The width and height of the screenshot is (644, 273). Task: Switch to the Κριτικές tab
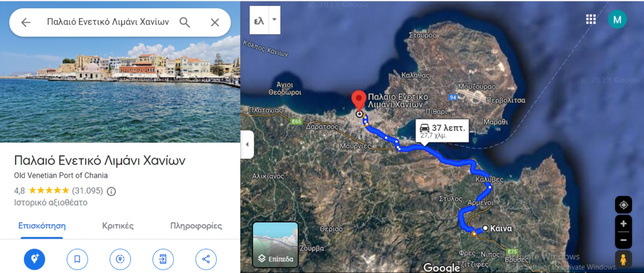point(118,226)
